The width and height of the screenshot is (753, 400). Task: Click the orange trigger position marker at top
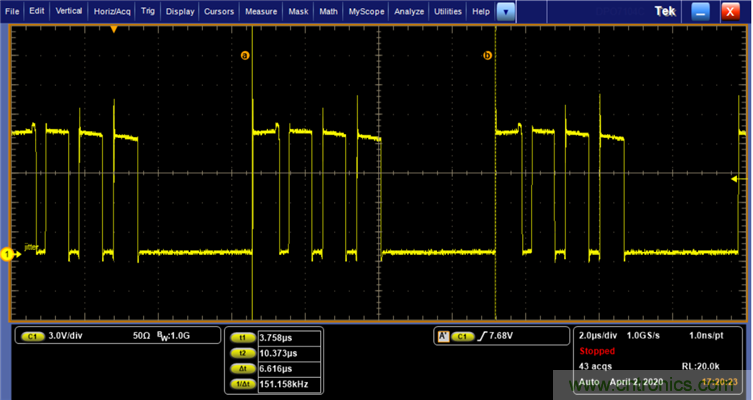[x=114, y=30]
